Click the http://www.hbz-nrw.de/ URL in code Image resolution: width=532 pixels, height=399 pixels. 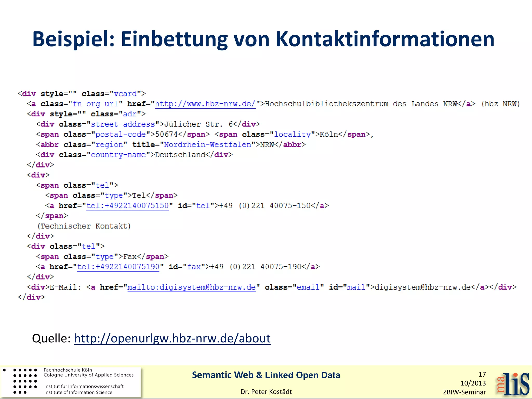tap(205, 104)
